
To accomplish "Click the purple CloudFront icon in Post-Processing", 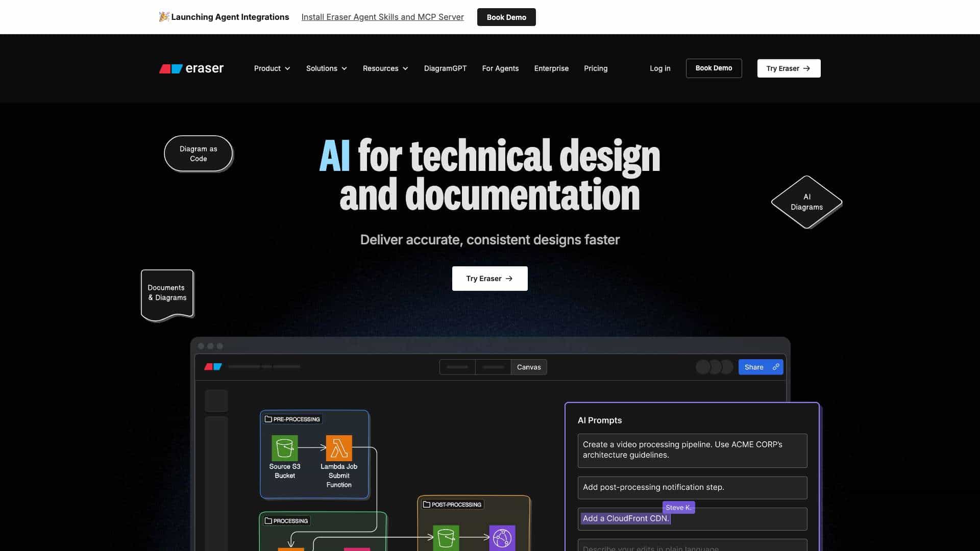I will click(x=502, y=538).
